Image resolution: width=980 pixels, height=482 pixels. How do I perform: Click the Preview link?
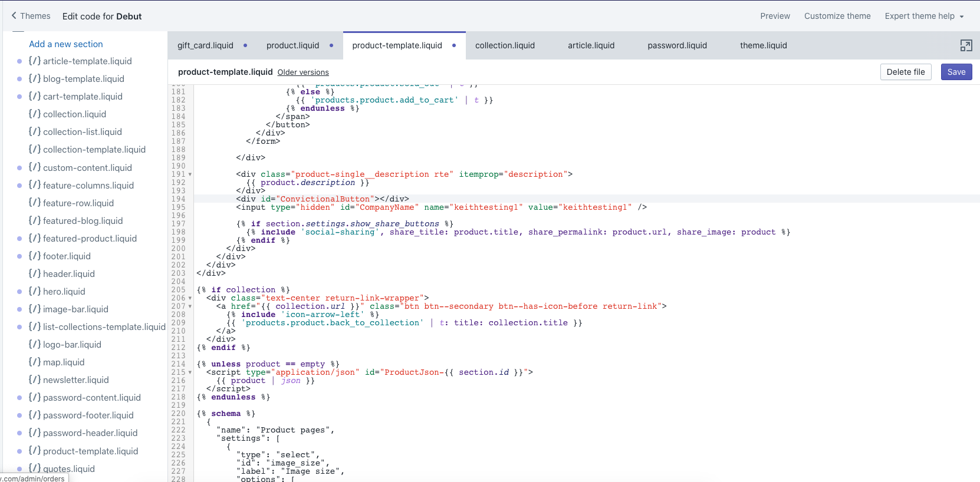[x=775, y=16]
